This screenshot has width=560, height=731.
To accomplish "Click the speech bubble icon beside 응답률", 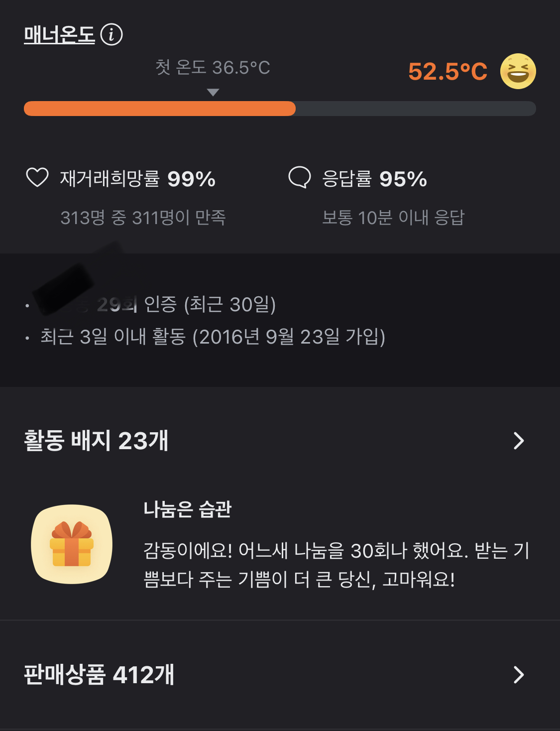I will click(300, 178).
